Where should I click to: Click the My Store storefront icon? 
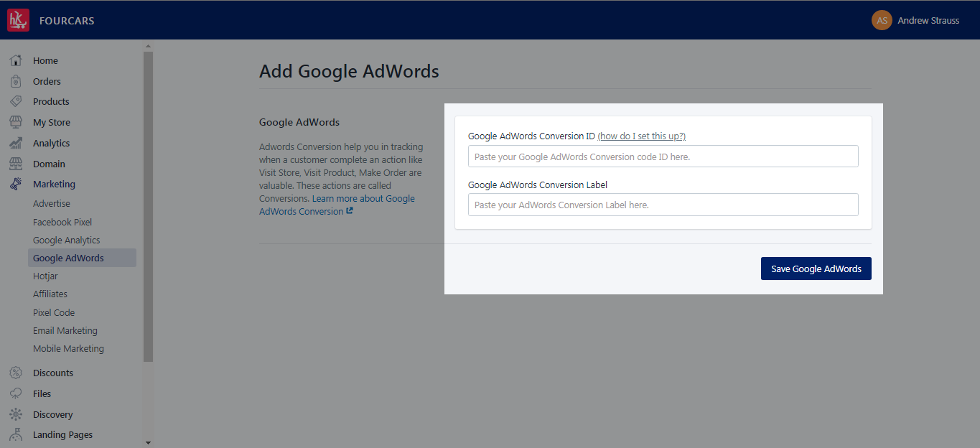(16, 122)
